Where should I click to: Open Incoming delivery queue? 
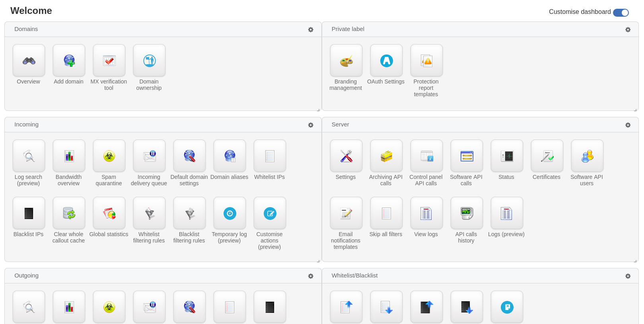(149, 156)
